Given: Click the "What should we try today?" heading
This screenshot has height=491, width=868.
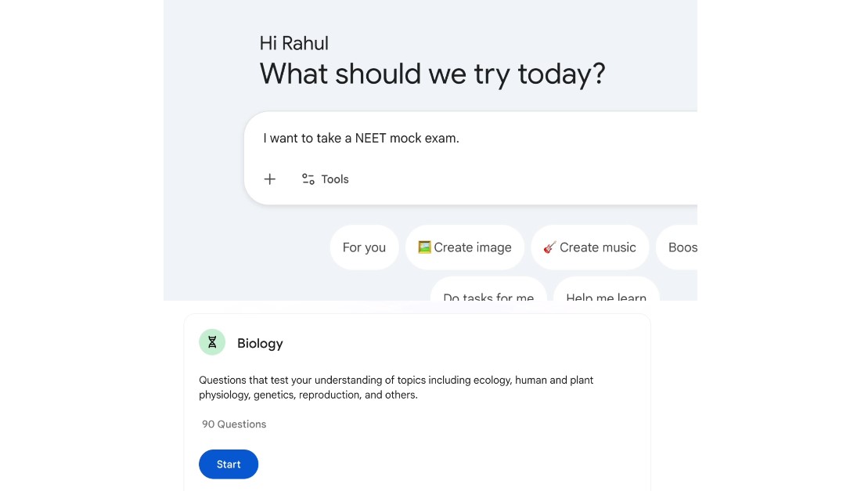Looking at the screenshot, I should (x=432, y=73).
